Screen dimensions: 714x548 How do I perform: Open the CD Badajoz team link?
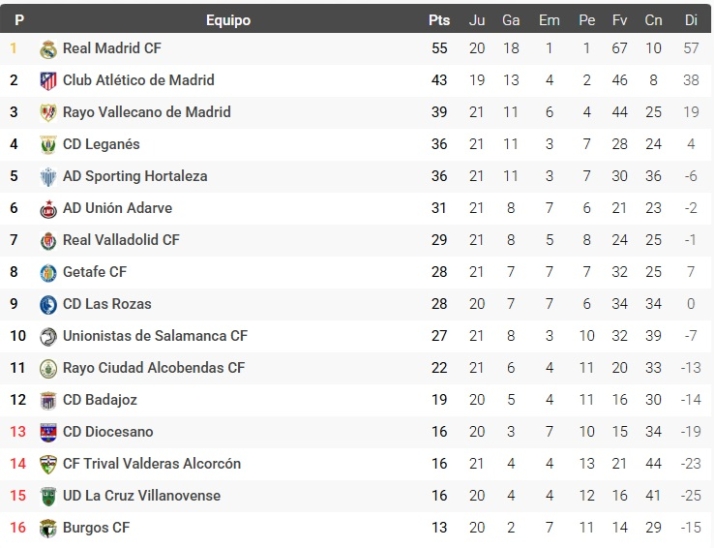coord(100,400)
